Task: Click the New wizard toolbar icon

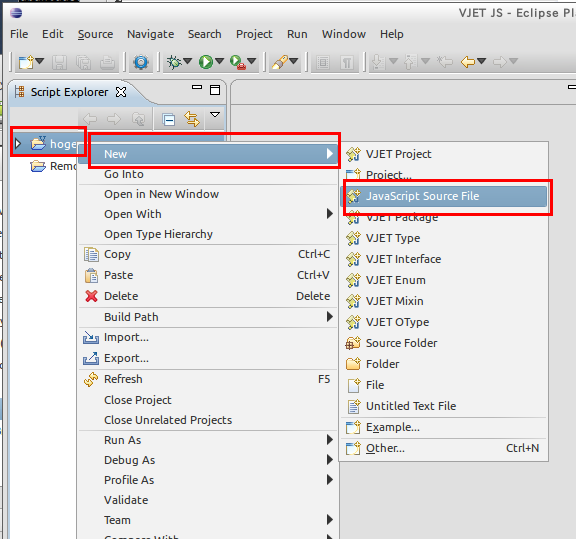Action: point(26,62)
